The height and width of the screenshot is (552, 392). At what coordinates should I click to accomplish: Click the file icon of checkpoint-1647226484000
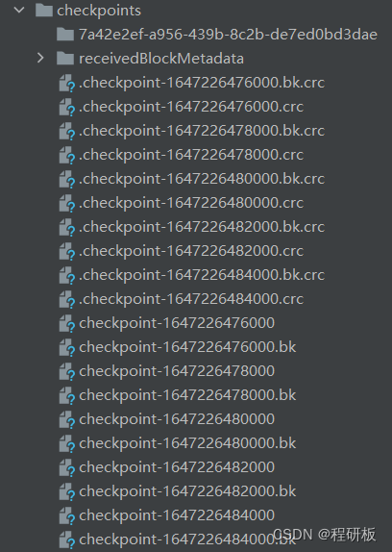click(67, 515)
